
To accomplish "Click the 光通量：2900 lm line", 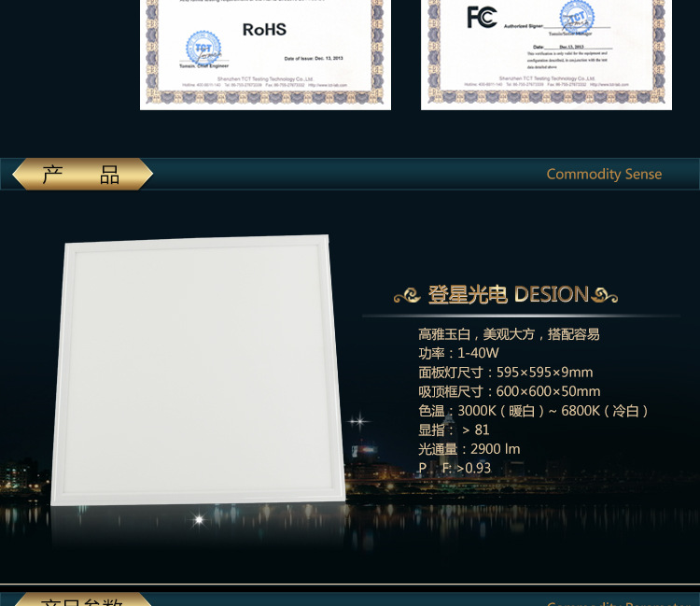I will tap(469, 449).
